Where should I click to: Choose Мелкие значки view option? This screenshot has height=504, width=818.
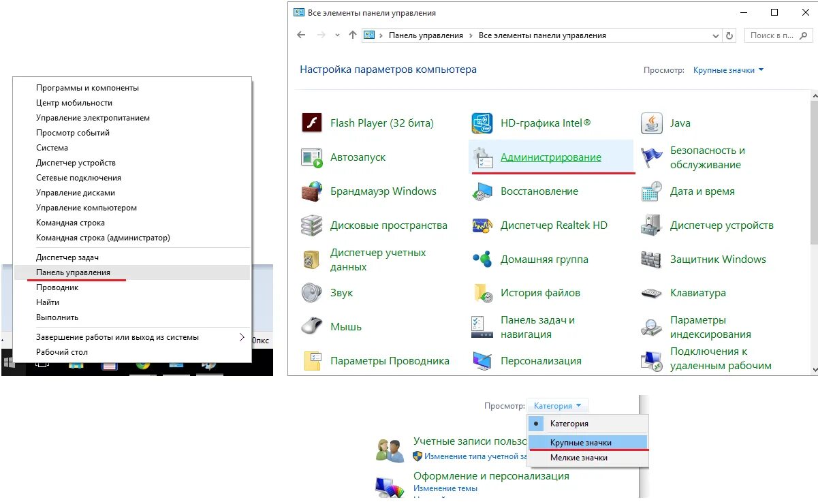(x=588, y=458)
